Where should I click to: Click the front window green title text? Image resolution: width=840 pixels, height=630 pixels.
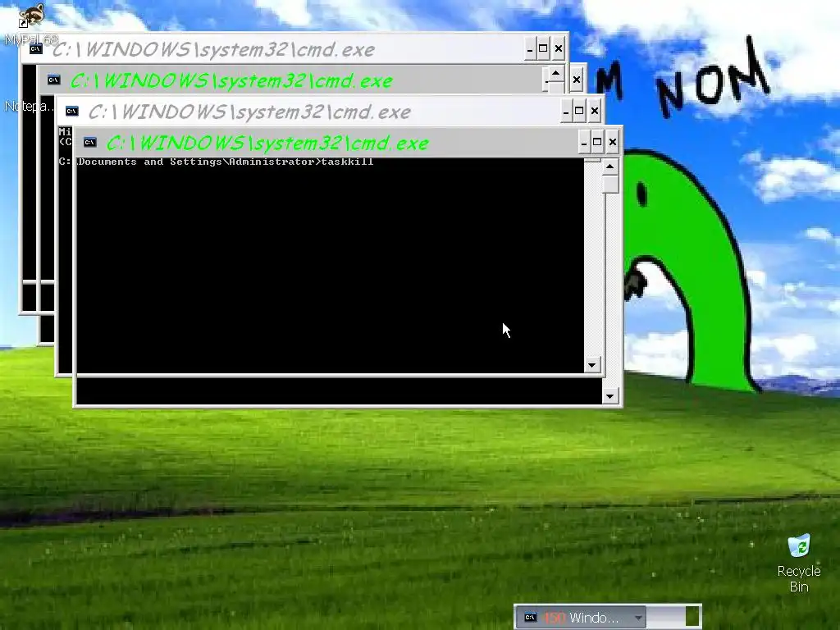267,143
